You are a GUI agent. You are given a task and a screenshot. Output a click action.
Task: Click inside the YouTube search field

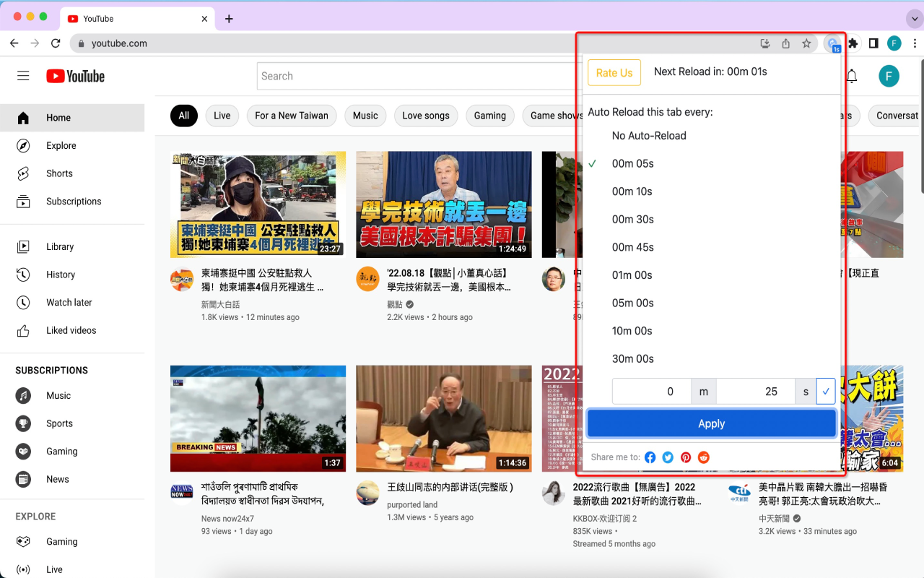397,76
